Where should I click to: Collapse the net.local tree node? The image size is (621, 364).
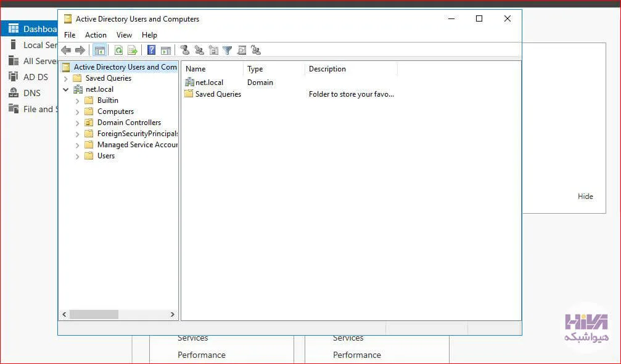66,89
